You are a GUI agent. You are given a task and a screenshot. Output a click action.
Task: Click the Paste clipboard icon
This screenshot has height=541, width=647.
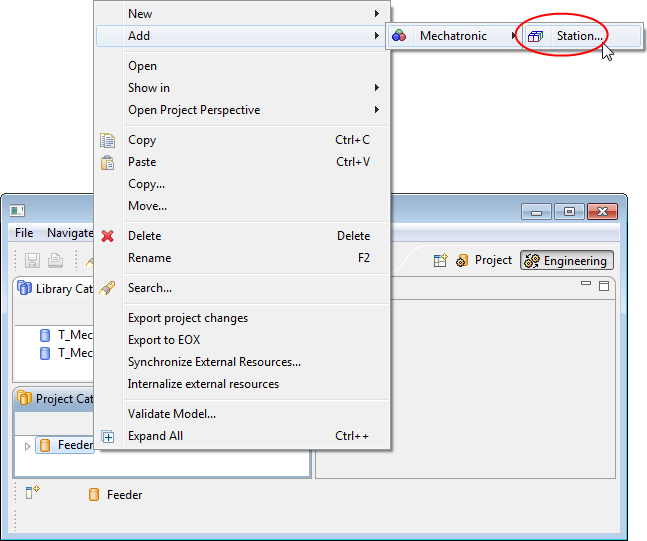coord(107,162)
